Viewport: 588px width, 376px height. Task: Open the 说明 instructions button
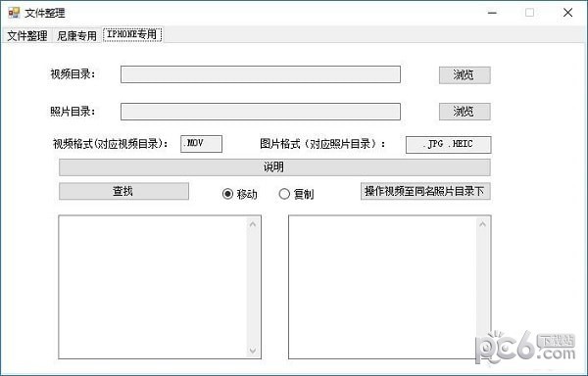pos(274,167)
